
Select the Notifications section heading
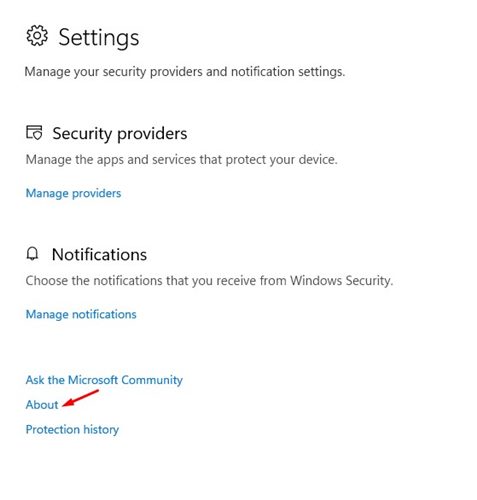(99, 255)
